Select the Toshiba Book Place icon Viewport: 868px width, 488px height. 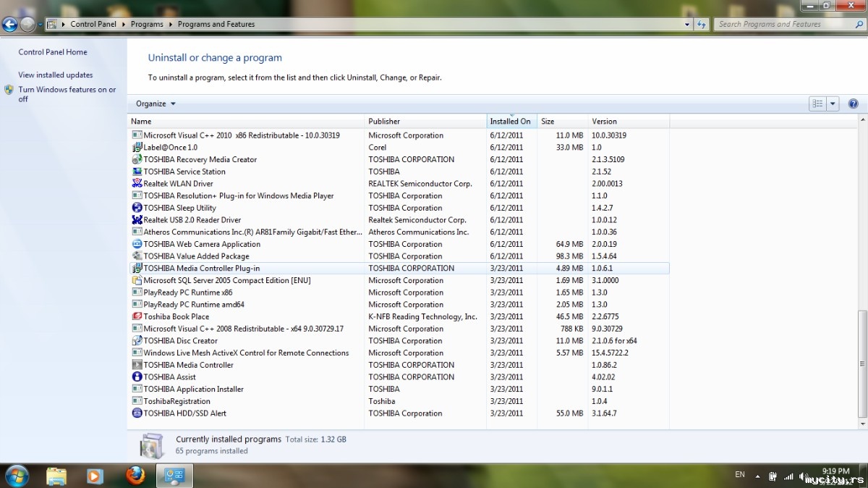tap(137, 316)
